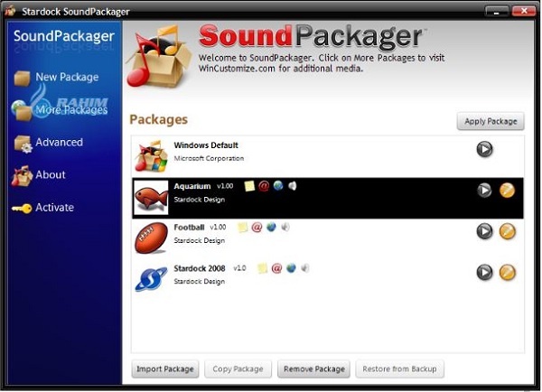
Task: Click the Restore from Backup button
Action: point(399,369)
